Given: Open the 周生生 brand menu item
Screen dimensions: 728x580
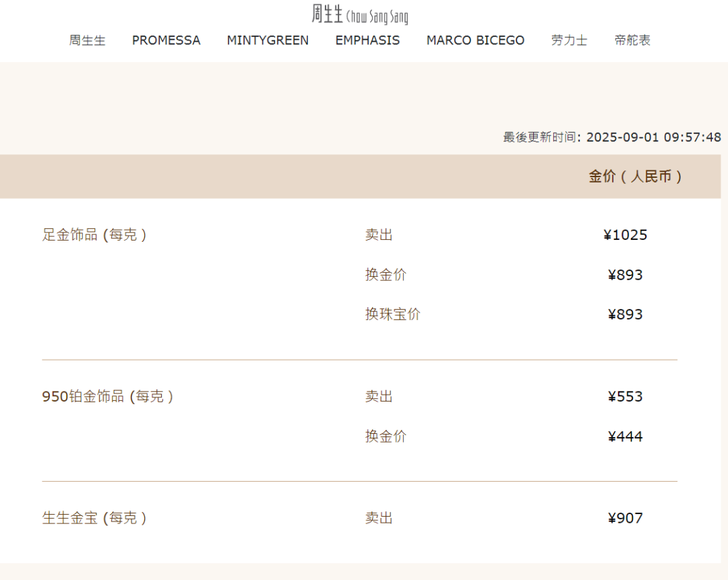Looking at the screenshot, I should (x=87, y=40).
